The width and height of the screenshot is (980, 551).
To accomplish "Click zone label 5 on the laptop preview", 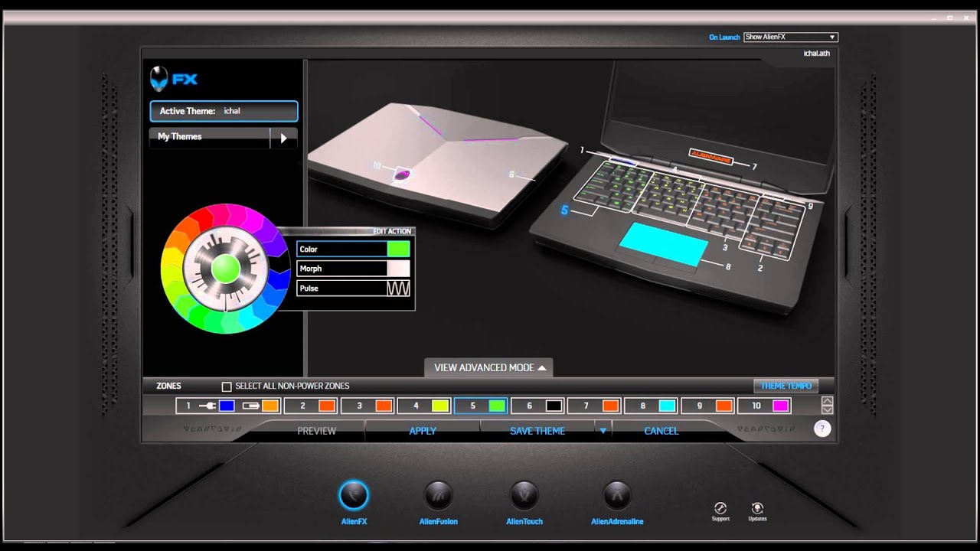I will [x=564, y=210].
